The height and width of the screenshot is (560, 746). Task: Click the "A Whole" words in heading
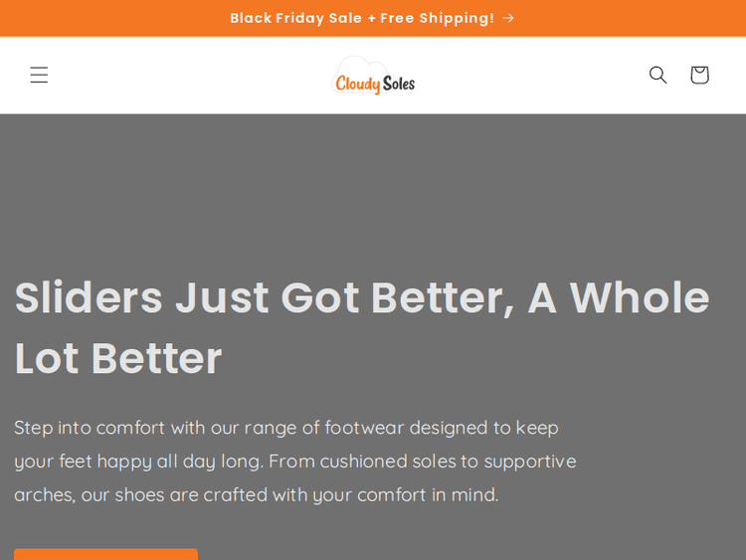(618, 298)
